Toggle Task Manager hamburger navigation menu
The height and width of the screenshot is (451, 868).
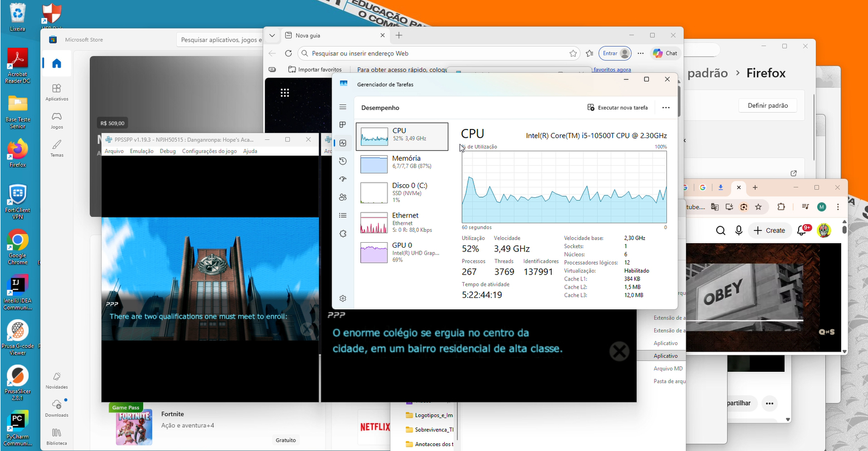point(343,107)
